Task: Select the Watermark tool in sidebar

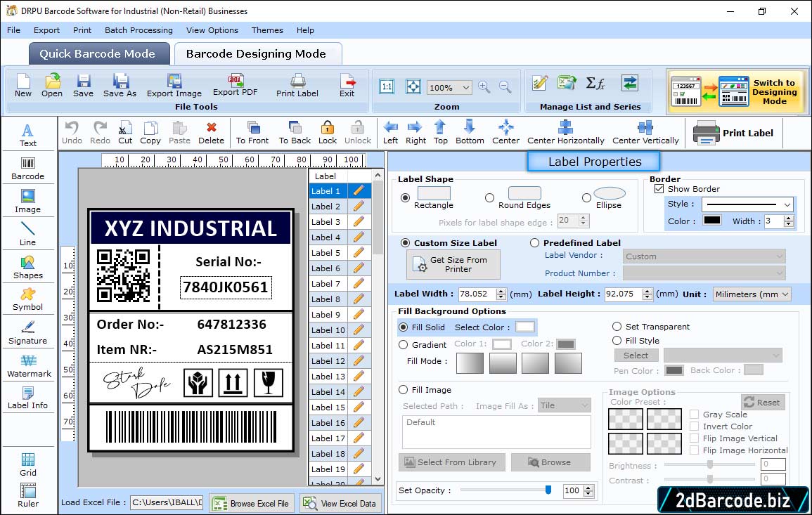Action: click(29, 366)
